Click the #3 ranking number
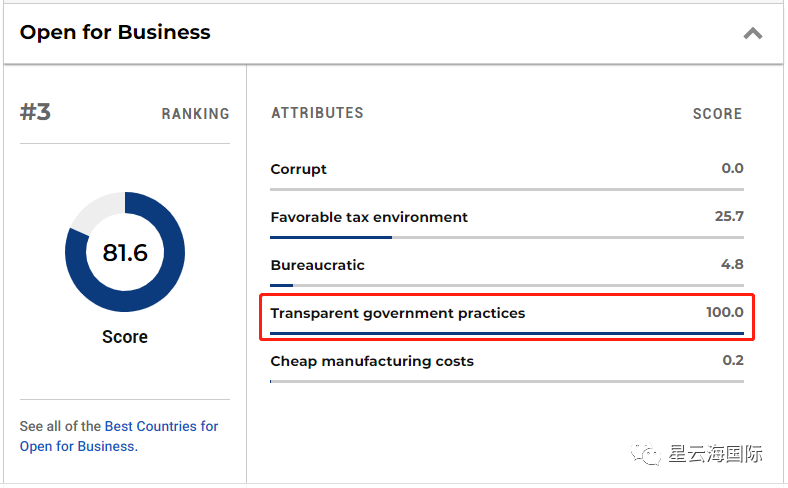The height and width of the screenshot is (488, 788). (x=36, y=112)
